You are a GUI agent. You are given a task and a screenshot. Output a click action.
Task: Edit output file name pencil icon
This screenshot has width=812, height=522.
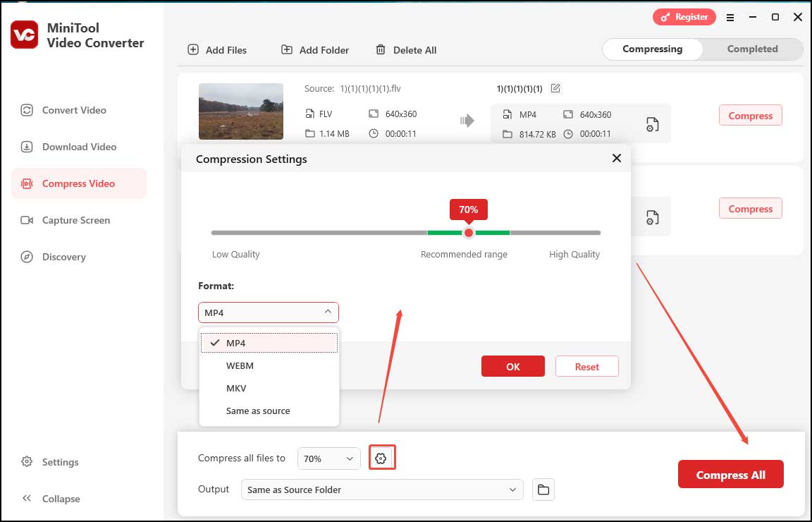pos(555,88)
